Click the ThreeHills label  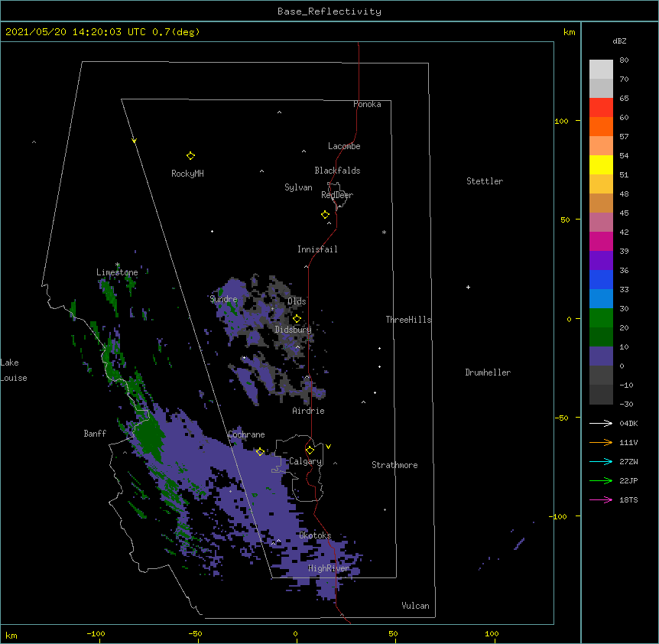408,320
